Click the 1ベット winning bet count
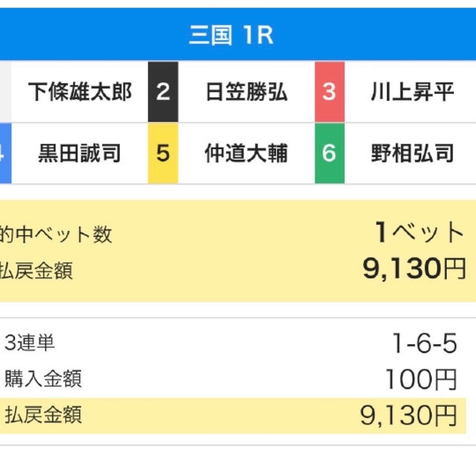476x460 pixels. [419, 233]
